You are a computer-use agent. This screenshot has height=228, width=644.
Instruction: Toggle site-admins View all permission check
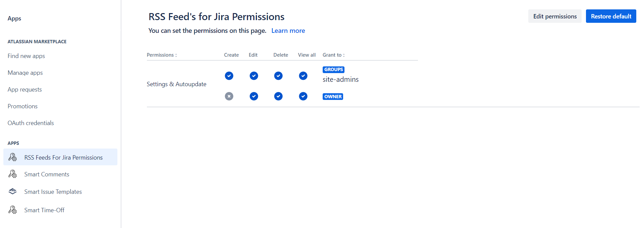click(x=303, y=76)
